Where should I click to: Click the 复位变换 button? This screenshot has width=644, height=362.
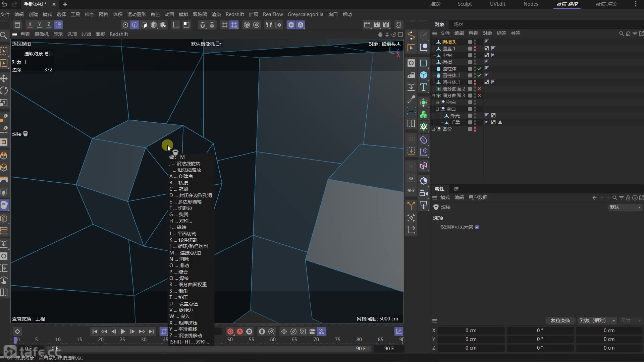click(x=560, y=320)
